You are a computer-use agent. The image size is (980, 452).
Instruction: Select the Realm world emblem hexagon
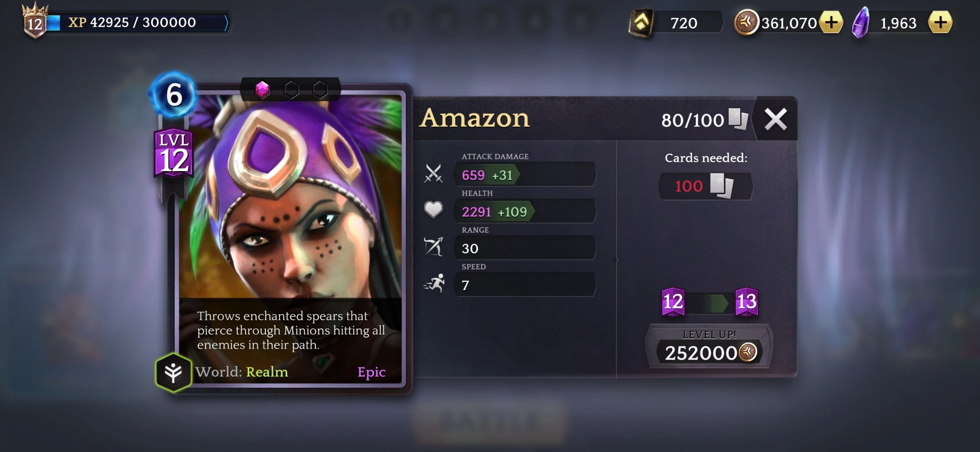pos(173,372)
